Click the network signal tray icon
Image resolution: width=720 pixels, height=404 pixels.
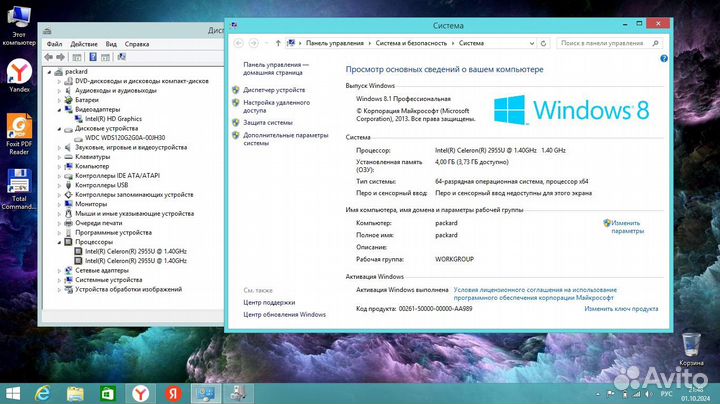[x=636, y=394]
